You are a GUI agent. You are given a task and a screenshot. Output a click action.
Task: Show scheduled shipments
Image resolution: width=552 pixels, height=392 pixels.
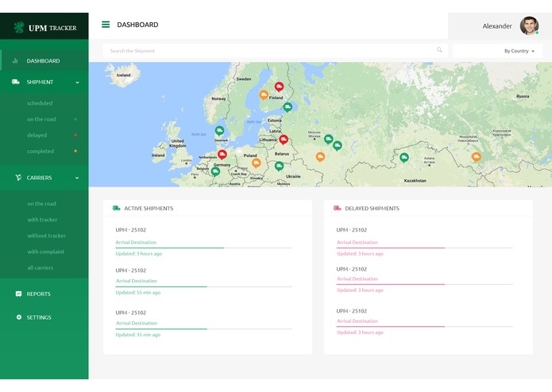pos(40,103)
